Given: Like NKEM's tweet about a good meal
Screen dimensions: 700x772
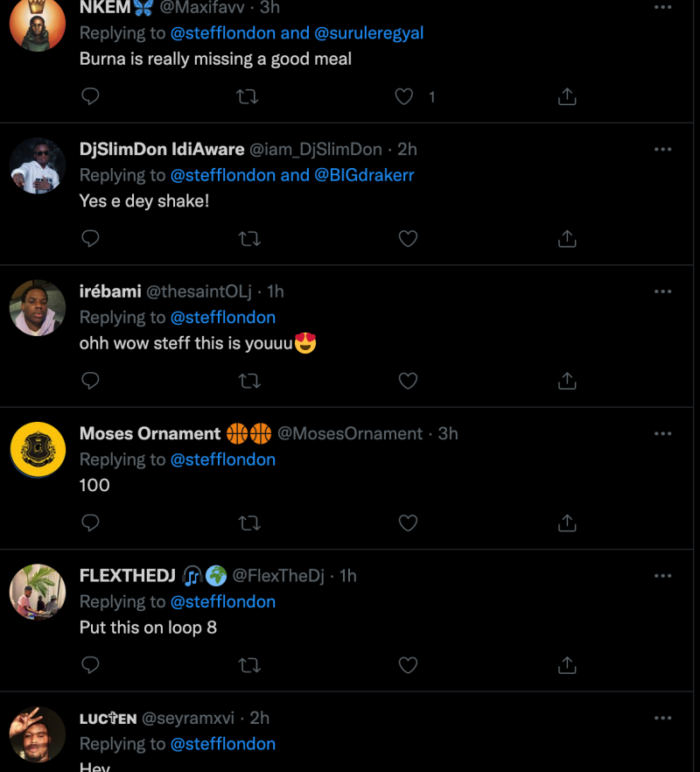Looking at the screenshot, I should (x=404, y=96).
